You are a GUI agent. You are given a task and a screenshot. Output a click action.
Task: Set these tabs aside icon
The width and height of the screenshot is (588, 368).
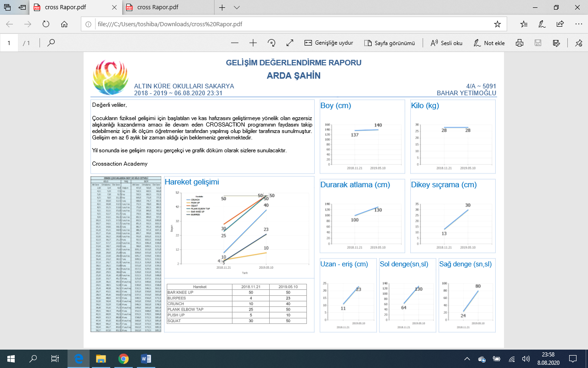23,7
